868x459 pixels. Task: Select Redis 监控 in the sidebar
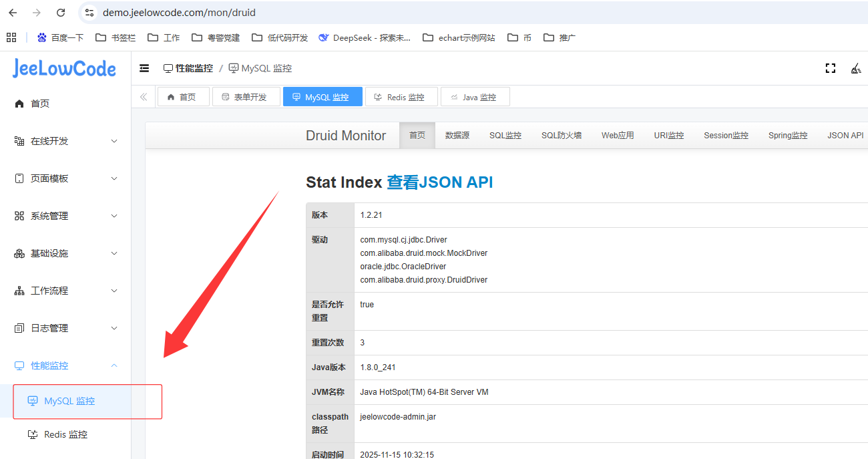click(x=65, y=434)
